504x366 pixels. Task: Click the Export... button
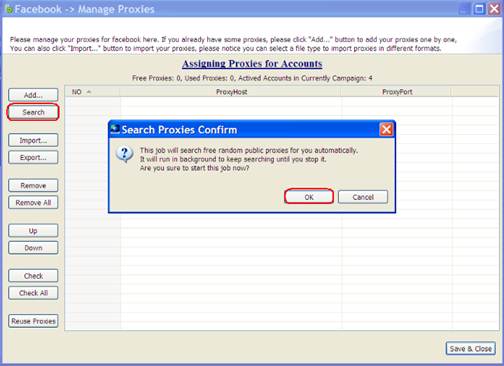(33, 157)
